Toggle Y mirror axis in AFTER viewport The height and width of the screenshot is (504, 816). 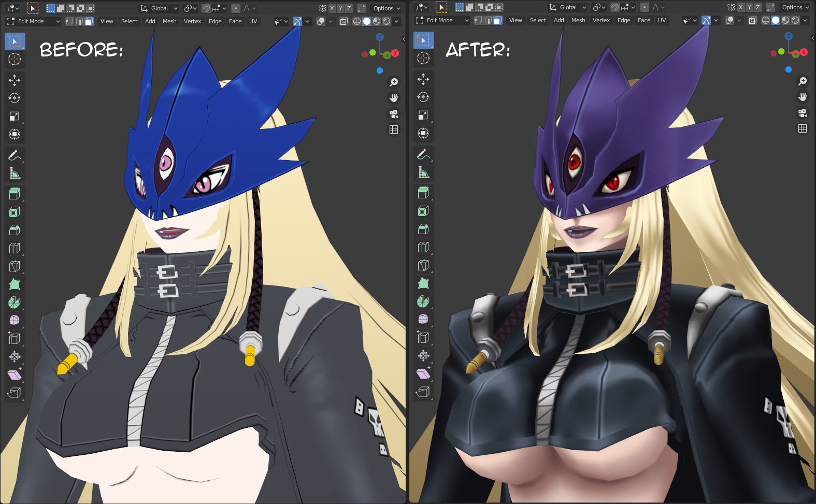[x=749, y=7]
